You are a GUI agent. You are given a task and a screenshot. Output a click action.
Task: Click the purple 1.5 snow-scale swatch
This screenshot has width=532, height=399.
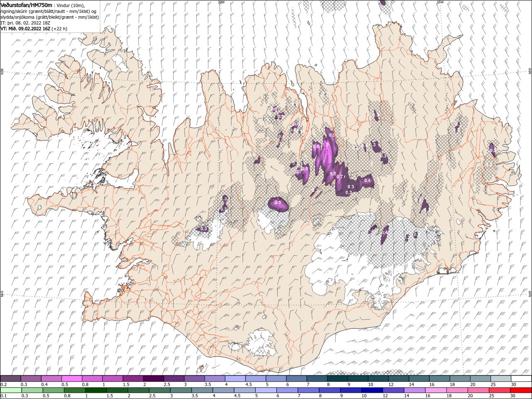coord(133,379)
